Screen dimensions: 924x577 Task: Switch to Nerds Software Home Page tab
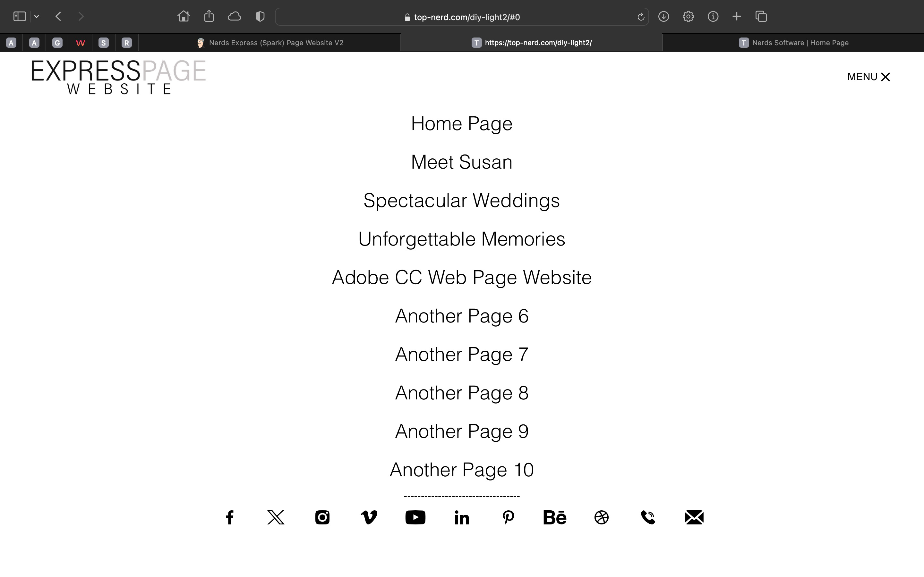(793, 43)
